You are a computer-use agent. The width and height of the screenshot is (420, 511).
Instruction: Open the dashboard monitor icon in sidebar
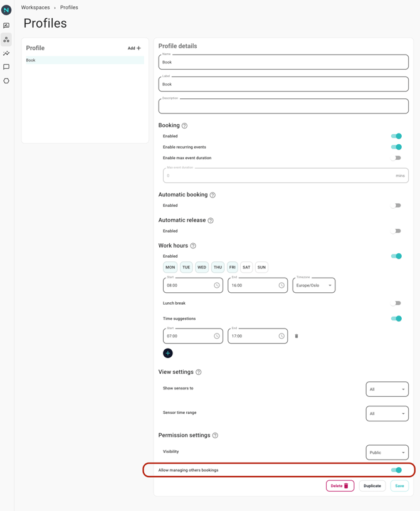click(x=6, y=26)
